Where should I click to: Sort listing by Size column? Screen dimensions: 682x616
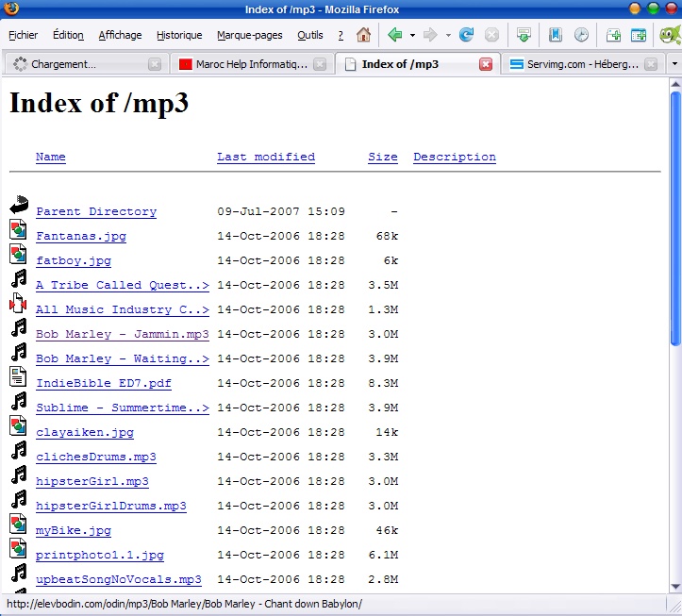coord(383,157)
